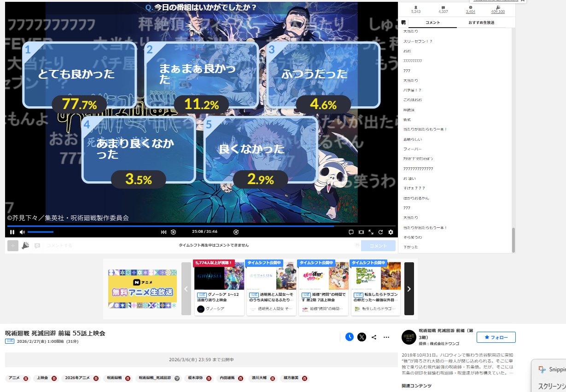Open dictionary icon beside 瀬川大輔 tag
Screen dimensions: 566x392
coord(273,378)
